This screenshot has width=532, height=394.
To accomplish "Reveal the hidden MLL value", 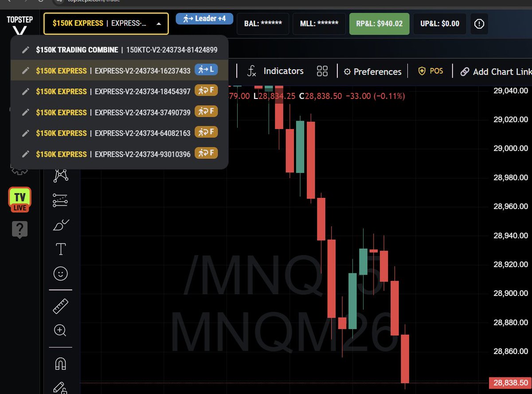I will tap(319, 24).
